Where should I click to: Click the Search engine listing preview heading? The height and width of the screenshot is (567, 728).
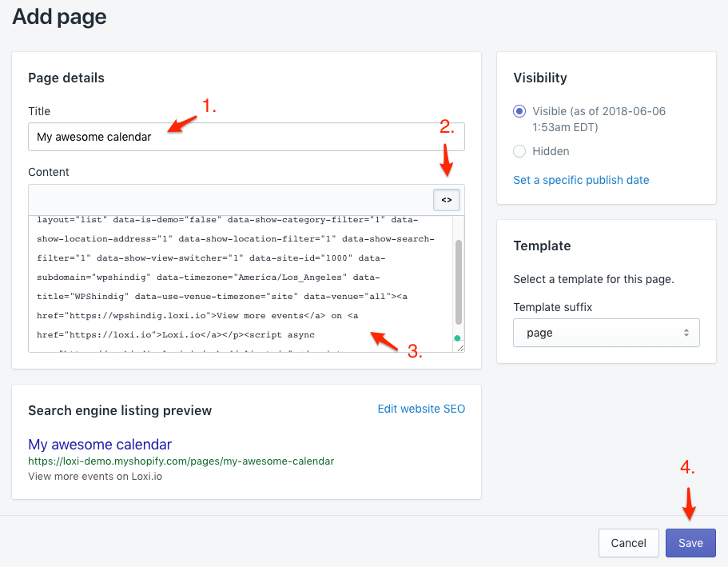120,411
